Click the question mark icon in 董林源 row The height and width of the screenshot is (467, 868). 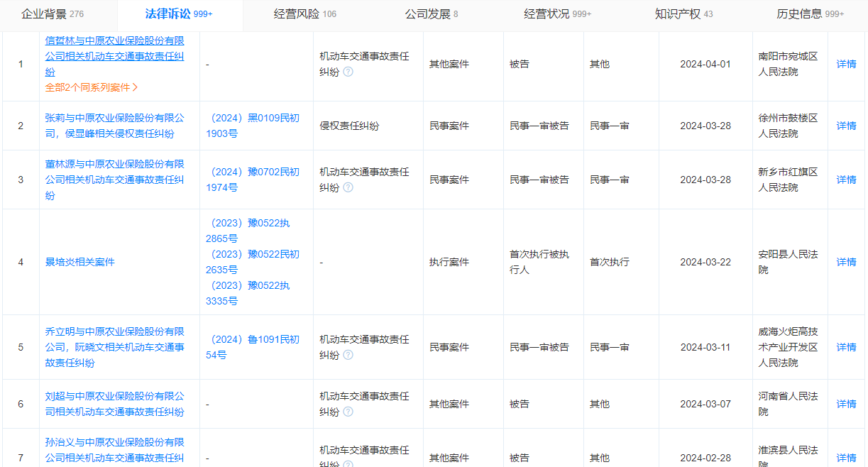(348, 187)
